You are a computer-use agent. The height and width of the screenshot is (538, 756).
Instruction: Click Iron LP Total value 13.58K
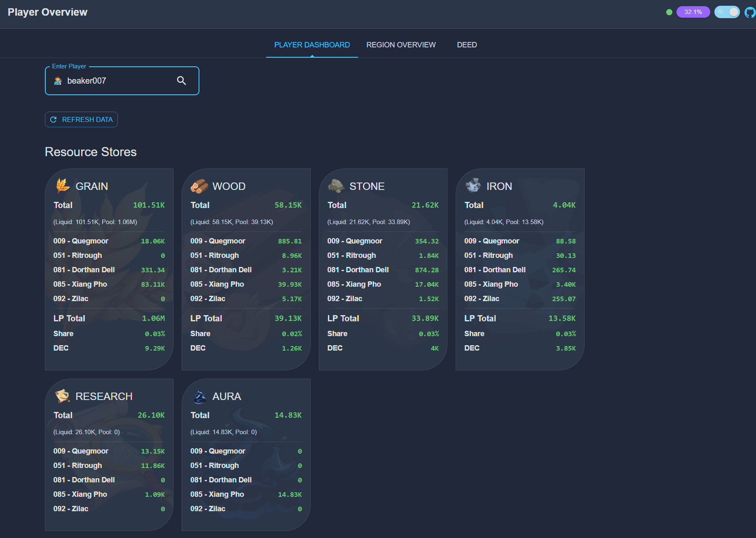coord(562,318)
